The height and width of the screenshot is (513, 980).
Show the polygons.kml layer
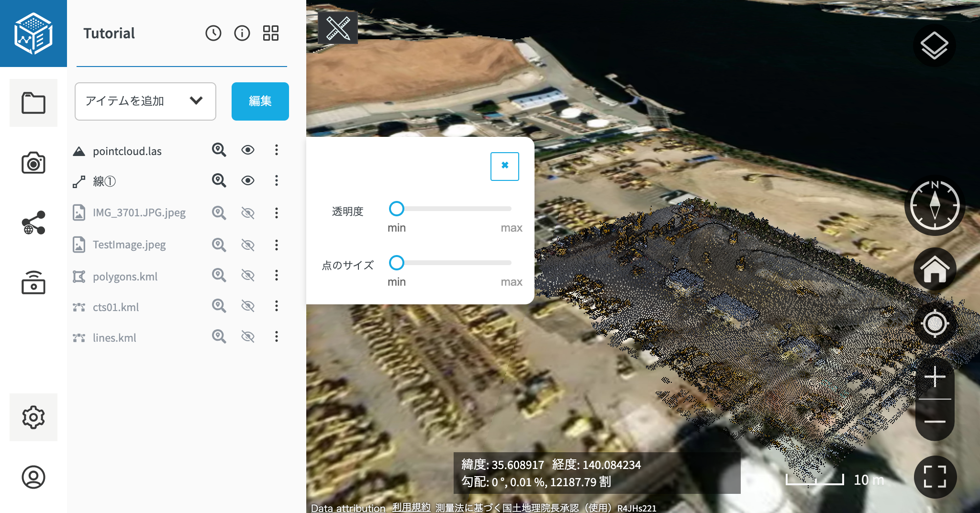pos(247,276)
